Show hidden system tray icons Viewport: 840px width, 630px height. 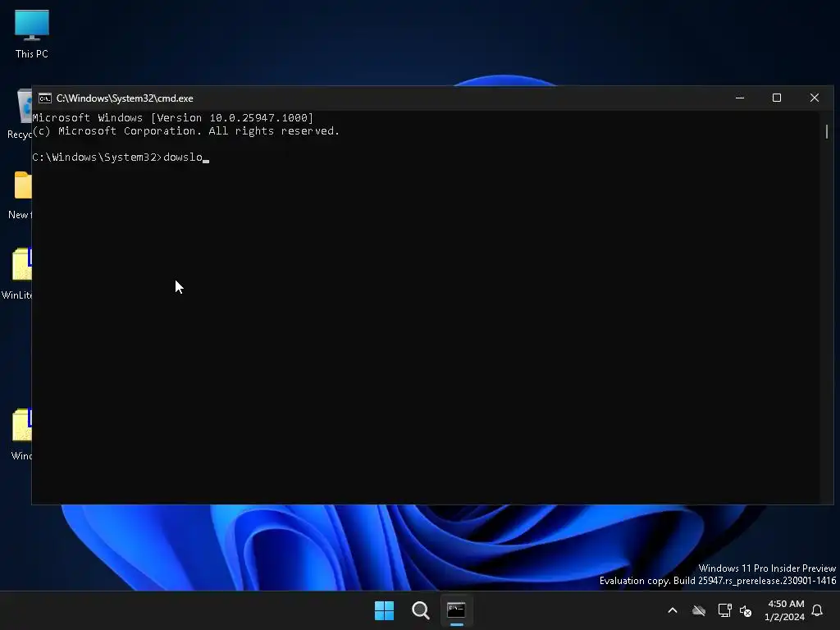(x=673, y=610)
